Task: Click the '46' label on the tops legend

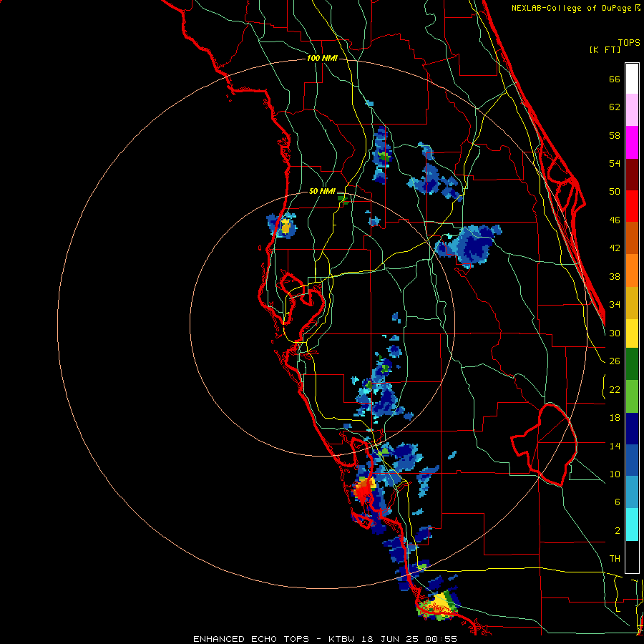Action: 615,220
